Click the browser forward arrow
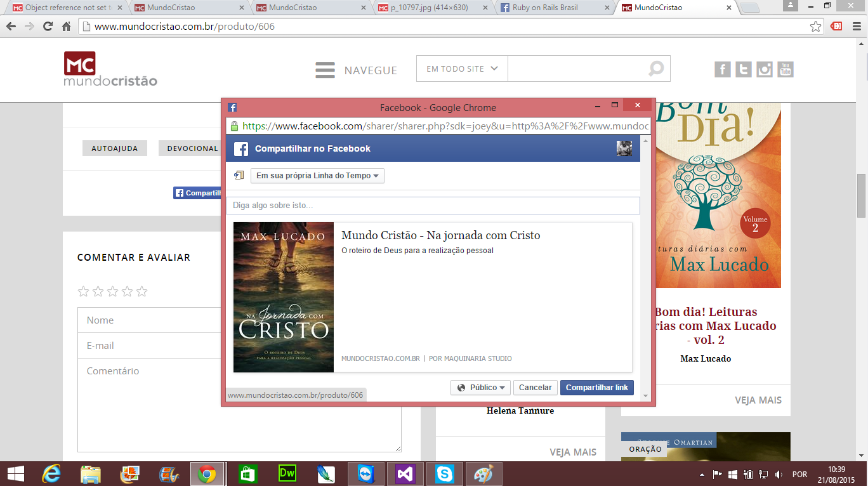The image size is (868, 486). (29, 27)
